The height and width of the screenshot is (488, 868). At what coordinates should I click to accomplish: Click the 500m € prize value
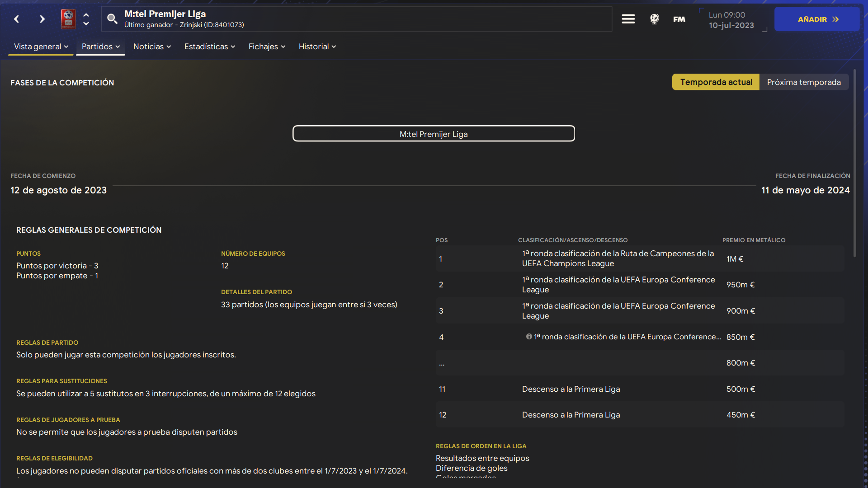[x=741, y=389]
